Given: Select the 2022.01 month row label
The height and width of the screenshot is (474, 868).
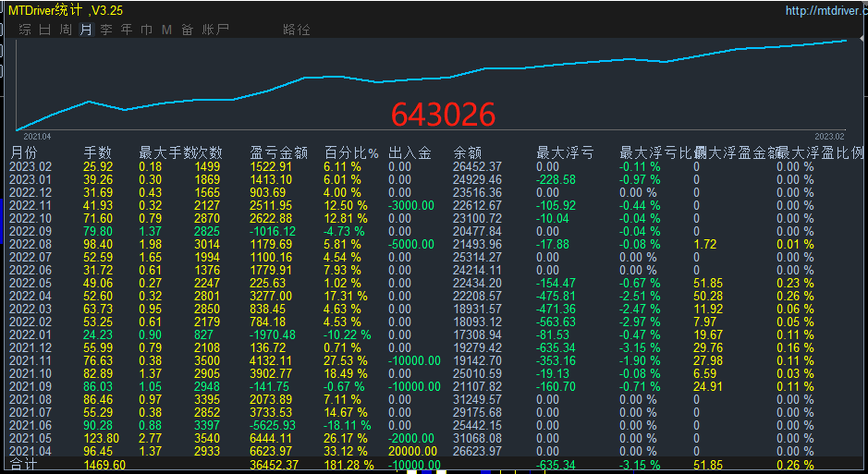Looking at the screenshot, I should 31,334.
